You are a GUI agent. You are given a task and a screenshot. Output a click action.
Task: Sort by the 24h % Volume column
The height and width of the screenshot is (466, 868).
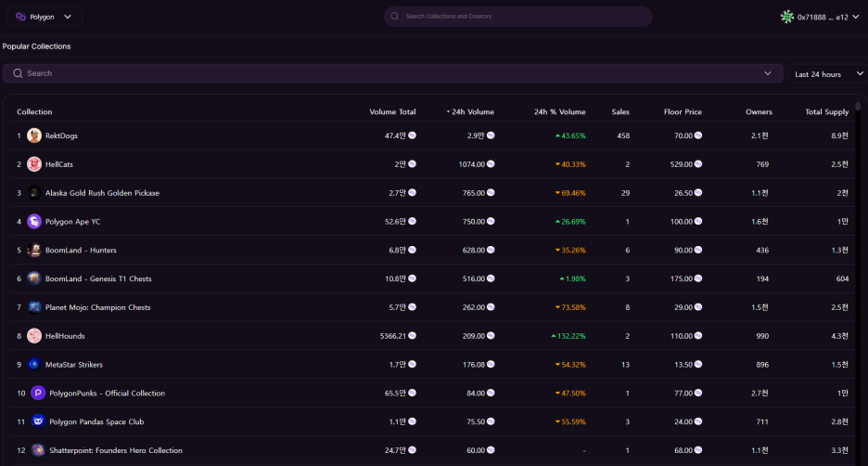560,112
